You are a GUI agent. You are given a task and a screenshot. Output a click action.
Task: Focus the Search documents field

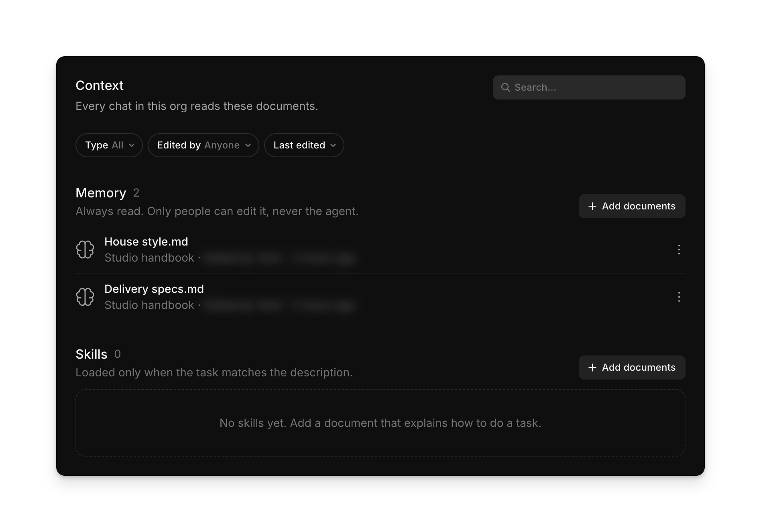click(589, 87)
